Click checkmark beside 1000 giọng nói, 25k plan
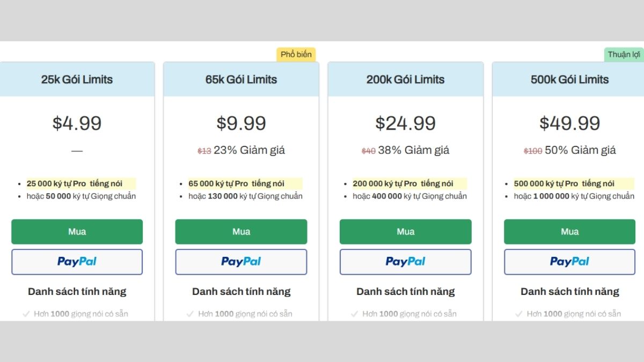Viewport: 644px width, 362px height. [26, 314]
